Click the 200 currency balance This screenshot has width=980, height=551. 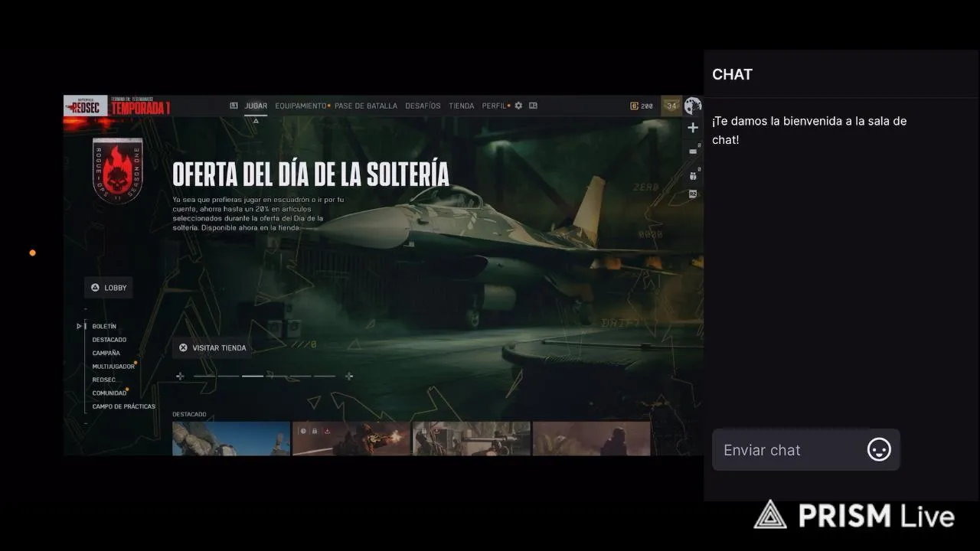pos(642,106)
